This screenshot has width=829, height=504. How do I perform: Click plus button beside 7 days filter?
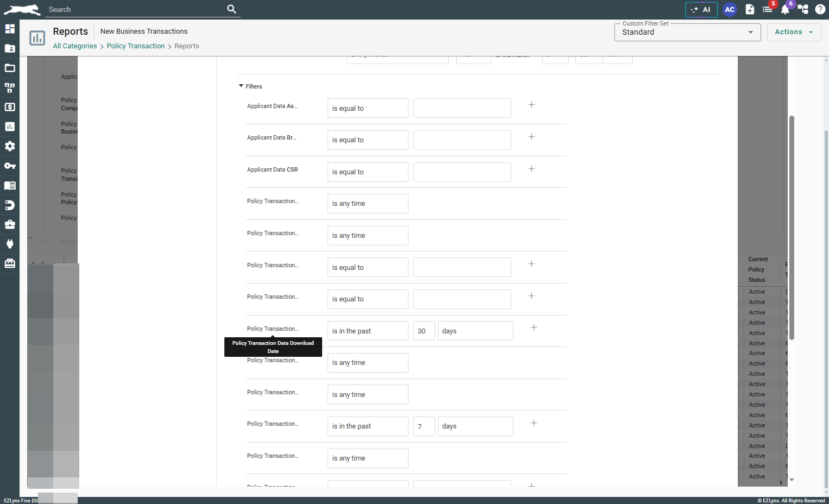pos(534,423)
